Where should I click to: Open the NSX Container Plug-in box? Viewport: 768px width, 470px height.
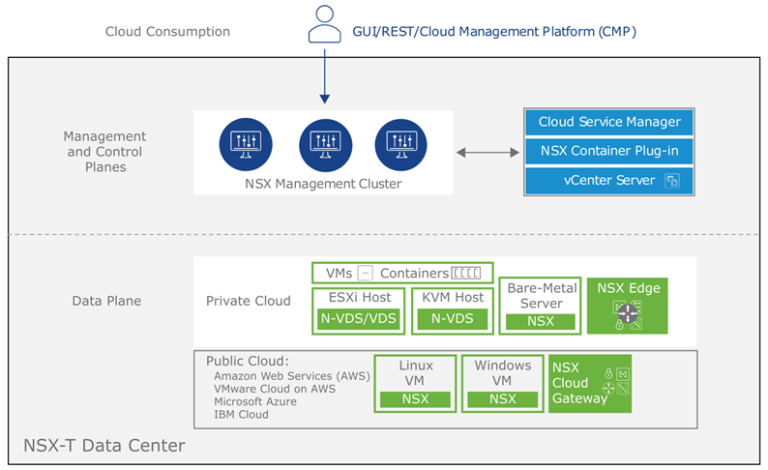[x=609, y=151]
